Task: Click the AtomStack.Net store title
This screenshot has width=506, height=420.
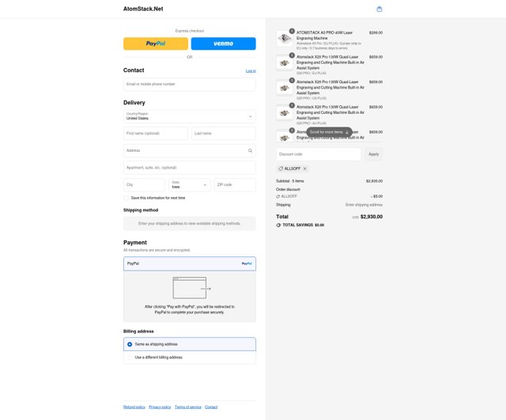Action: point(143,9)
